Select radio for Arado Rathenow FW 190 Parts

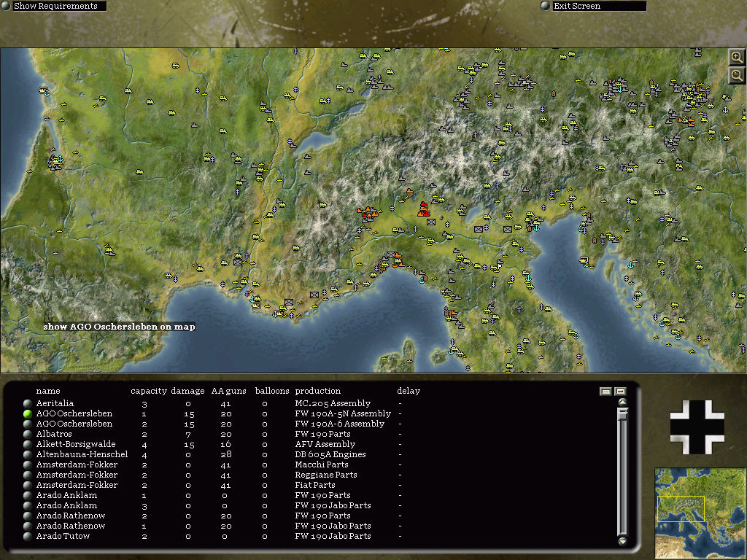coord(28,516)
